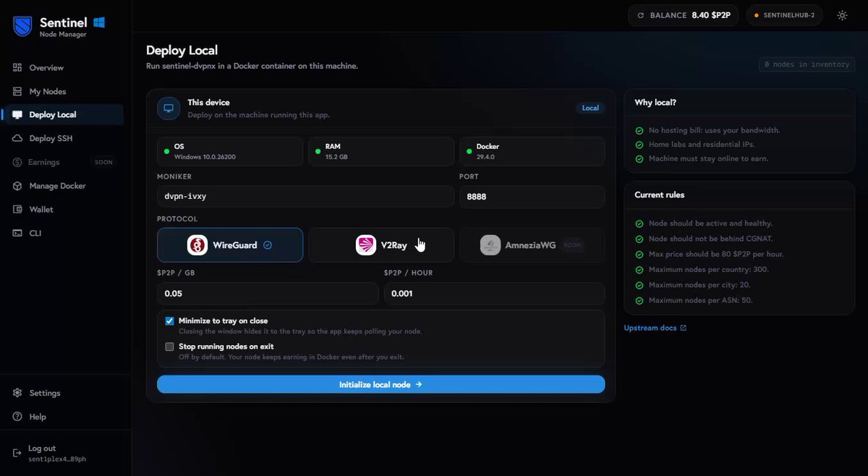Screen dimensions: 868x476
Task: Enable Stop running nodes on exit
Action: 170,347
